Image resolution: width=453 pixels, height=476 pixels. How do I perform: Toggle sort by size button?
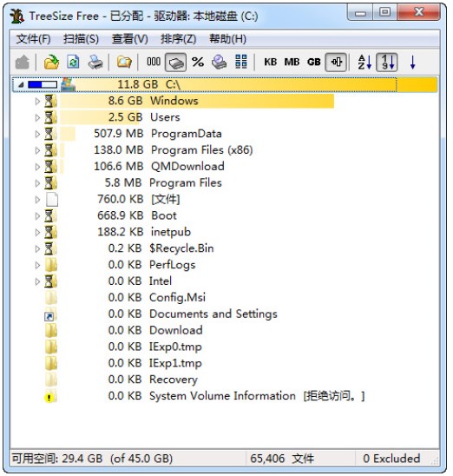click(386, 63)
